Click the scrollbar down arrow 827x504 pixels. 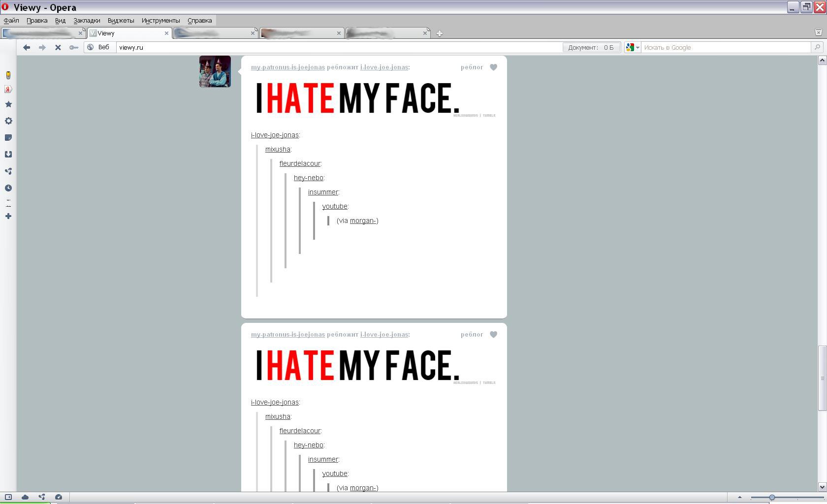tap(822, 487)
